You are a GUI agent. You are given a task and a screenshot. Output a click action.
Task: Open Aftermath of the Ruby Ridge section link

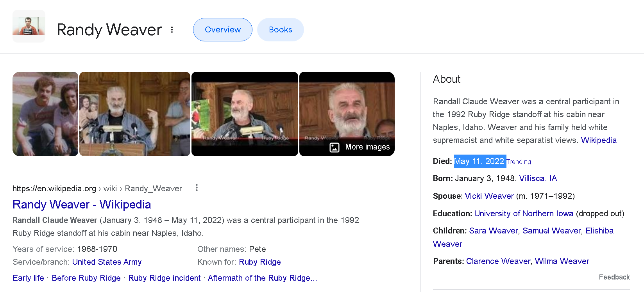[262, 278]
